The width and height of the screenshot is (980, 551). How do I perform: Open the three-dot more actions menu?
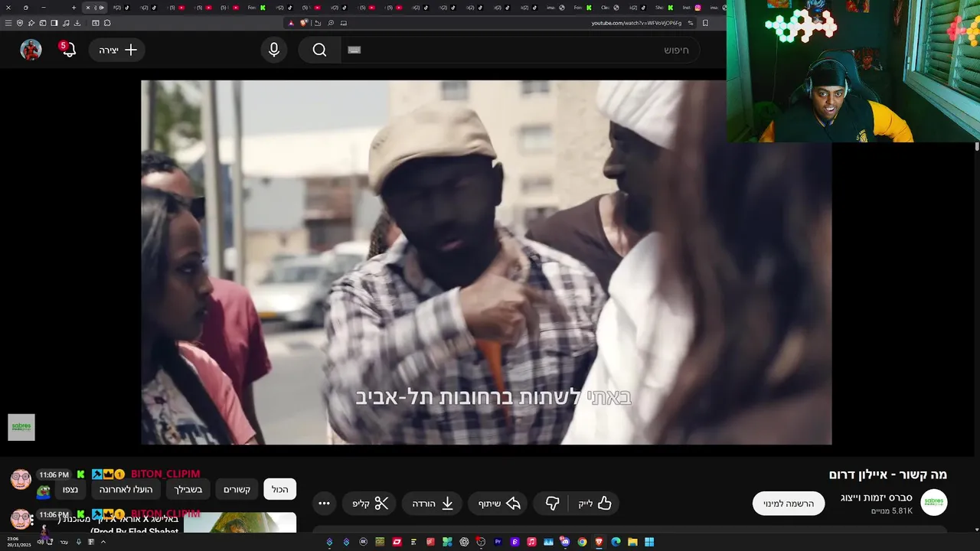click(324, 503)
